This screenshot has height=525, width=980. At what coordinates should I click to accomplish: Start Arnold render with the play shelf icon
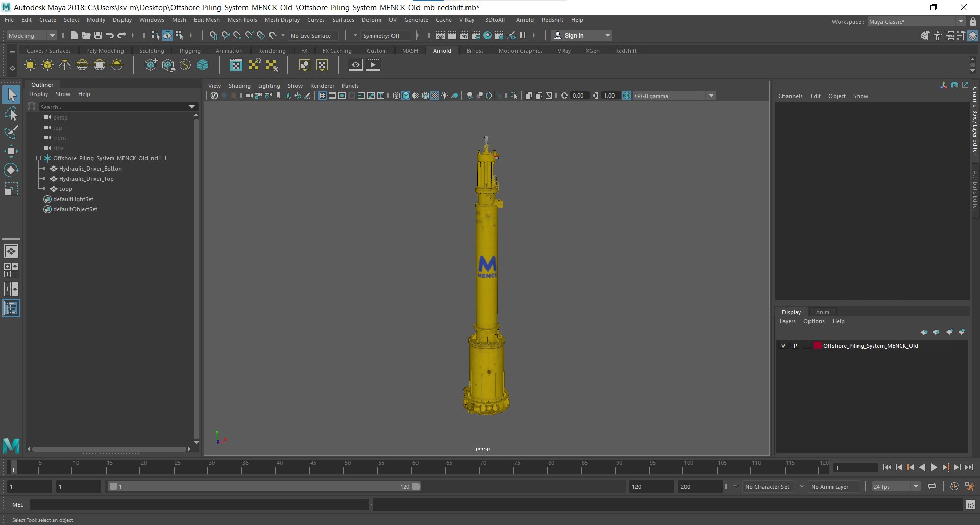pyautogui.click(x=373, y=65)
